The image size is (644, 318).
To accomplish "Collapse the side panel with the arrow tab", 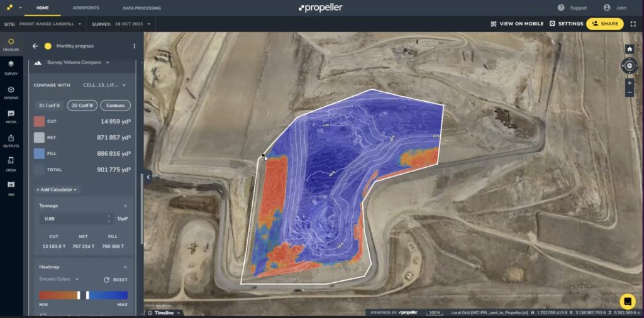I will click(148, 177).
